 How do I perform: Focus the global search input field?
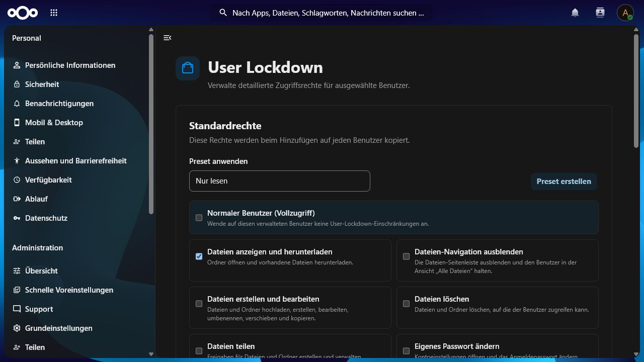tap(321, 13)
